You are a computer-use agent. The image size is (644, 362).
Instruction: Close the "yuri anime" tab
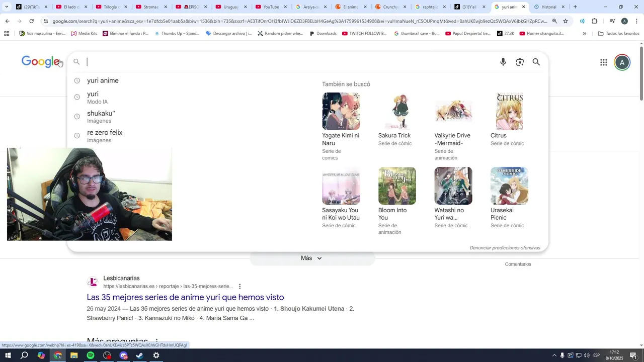point(523,7)
